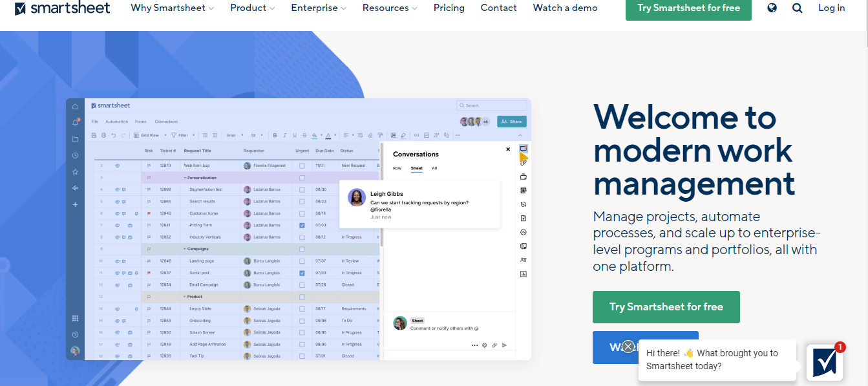
Task: Open the app launcher grid icon
Action: tap(75, 318)
